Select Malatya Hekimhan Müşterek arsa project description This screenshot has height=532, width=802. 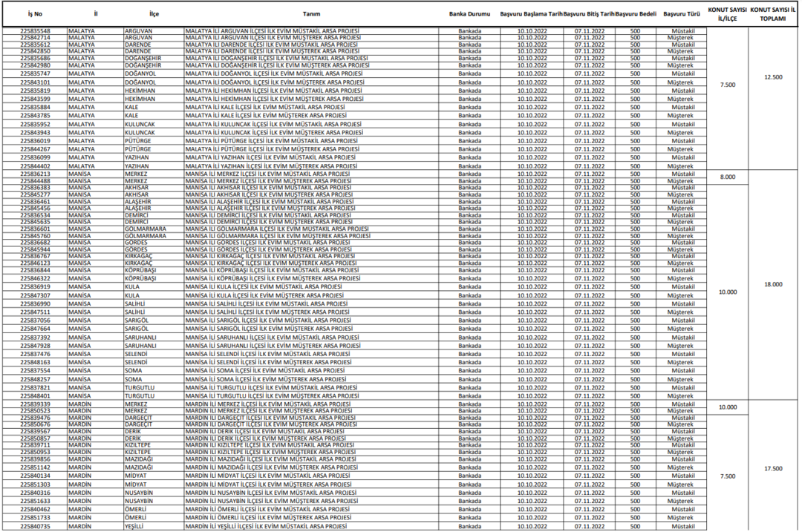[274, 99]
